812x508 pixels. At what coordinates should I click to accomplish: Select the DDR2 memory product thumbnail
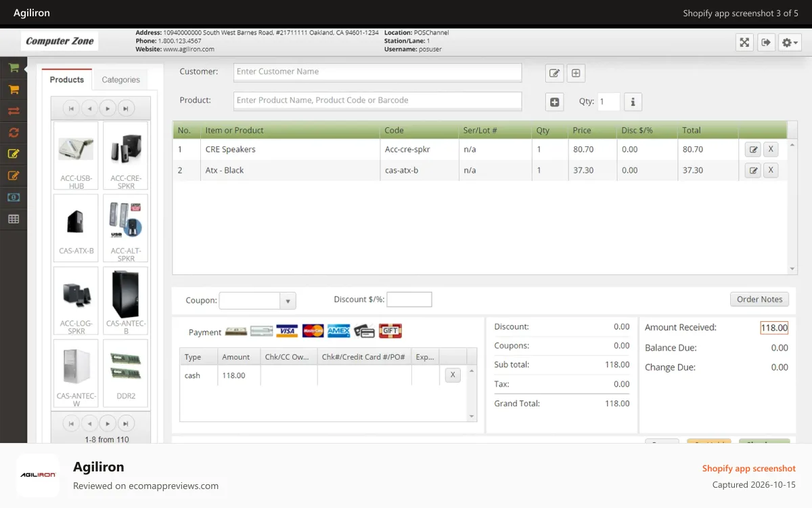[x=126, y=373]
